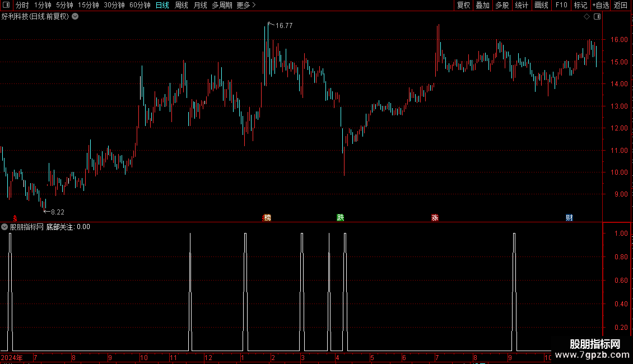The height and width of the screenshot is (364, 633).
Task: Click the 16.77 high price label
Action: pyautogui.click(x=284, y=25)
